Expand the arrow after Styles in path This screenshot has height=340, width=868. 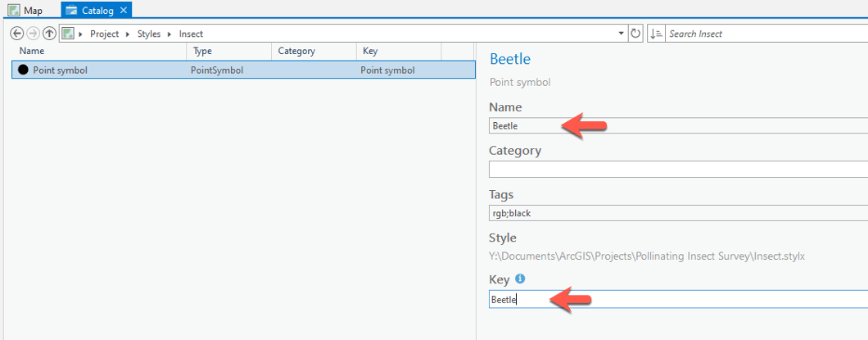(x=171, y=34)
